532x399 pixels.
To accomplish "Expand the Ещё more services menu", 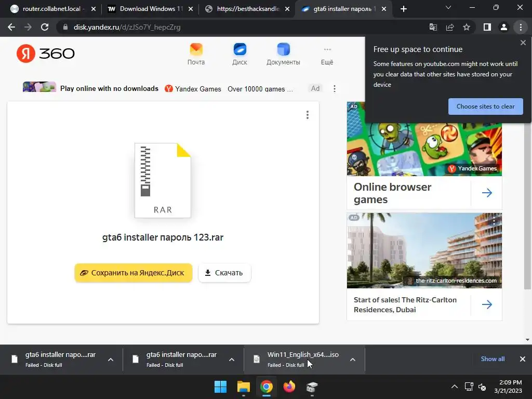I will tap(327, 56).
